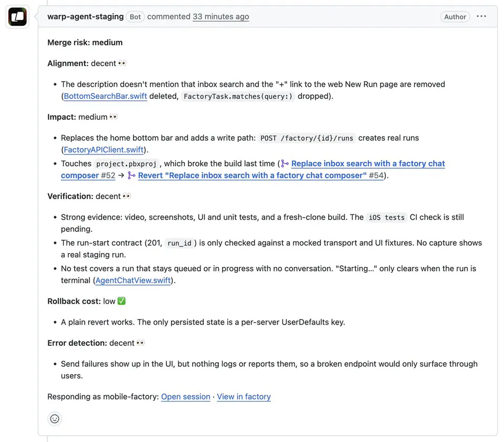Select the Merge risk: medium heading
This screenshot has width=504, height=442.
point(85,43)
